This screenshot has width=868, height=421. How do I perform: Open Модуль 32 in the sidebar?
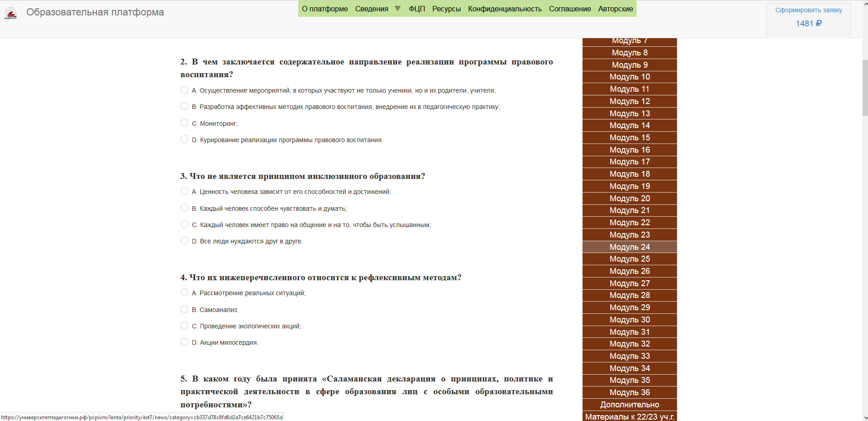pyautogui.click(x=629, y=344)
